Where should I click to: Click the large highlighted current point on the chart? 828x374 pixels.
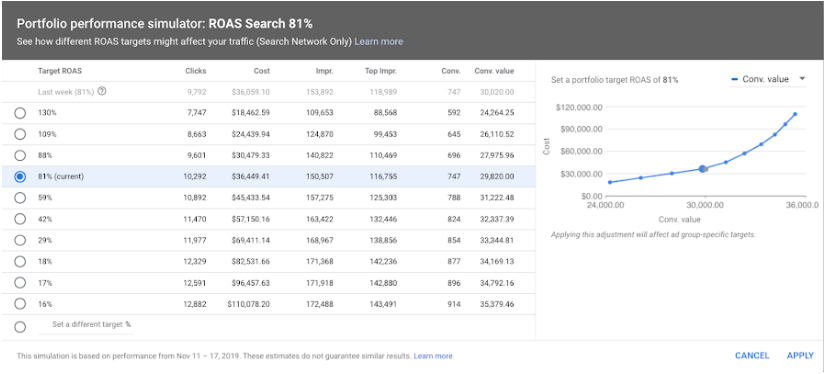[x=703, y=169]
